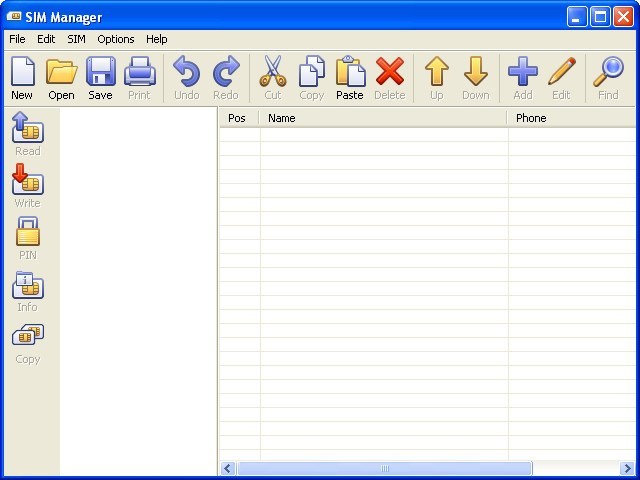
Task: Add a contact with plus icon
Action: [x=523, y=78]
